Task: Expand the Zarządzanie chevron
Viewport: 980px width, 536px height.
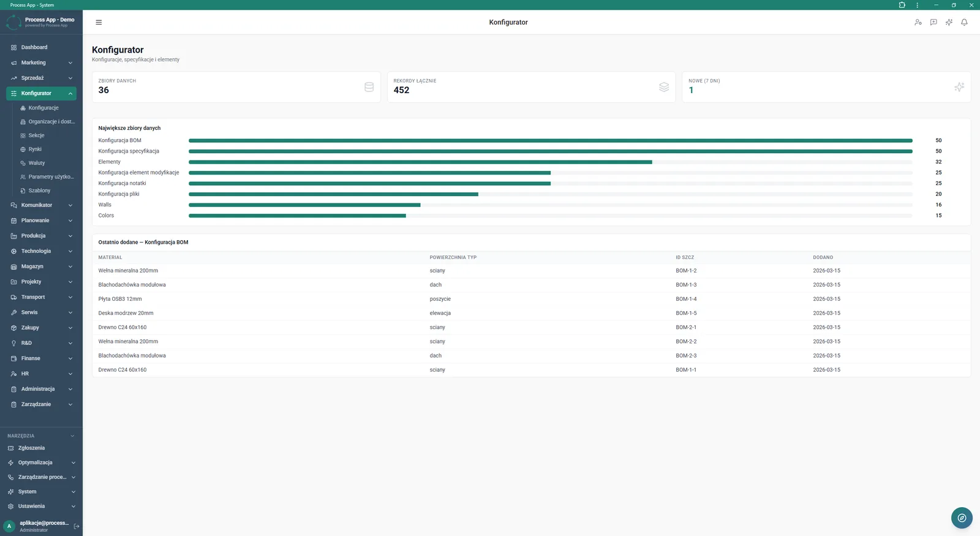Action: pos(70,404)
